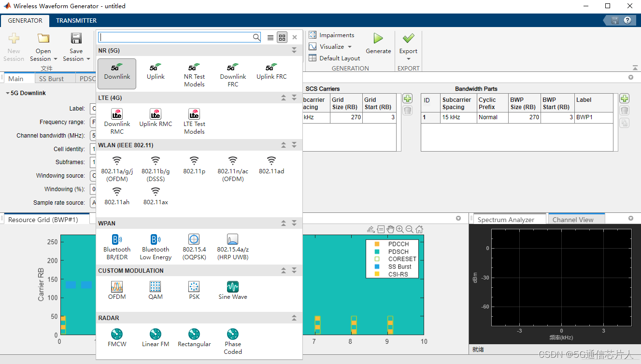Toggle list view in the waveform gallery

(x=270, y=37)
